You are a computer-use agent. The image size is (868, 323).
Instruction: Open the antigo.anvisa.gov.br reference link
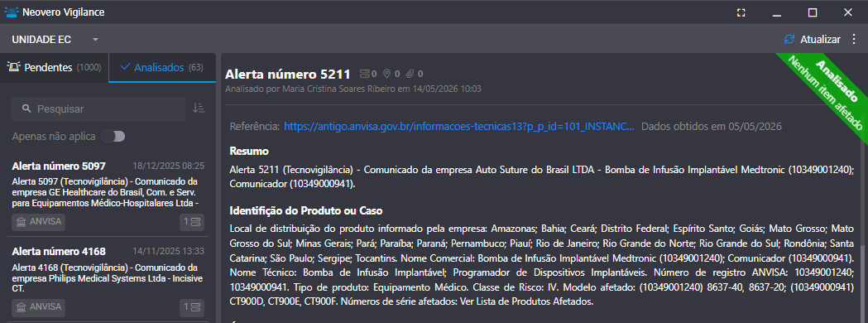point(459,127)
